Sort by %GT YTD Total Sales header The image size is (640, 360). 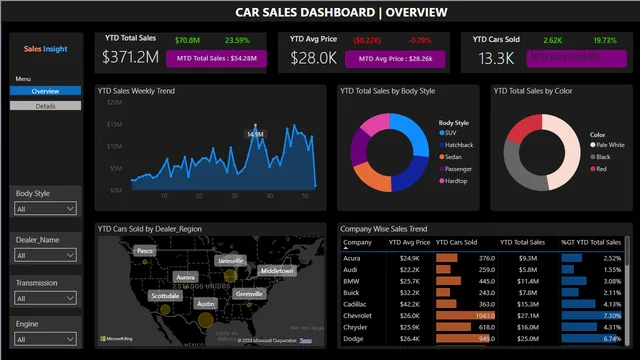591,242
